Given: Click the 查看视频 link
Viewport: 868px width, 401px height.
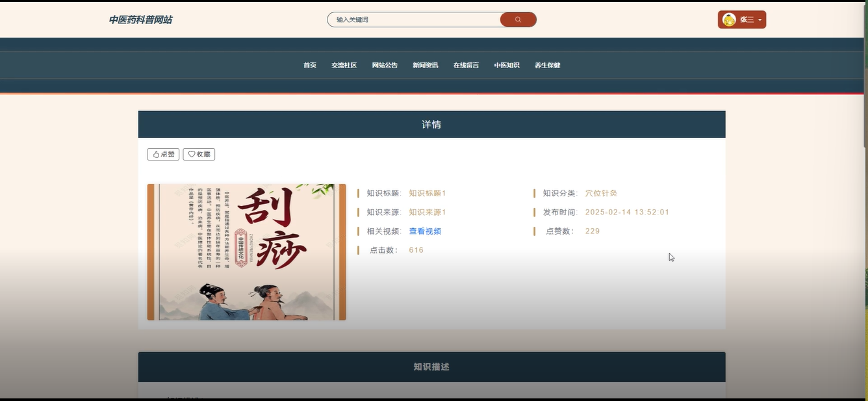Looking at the screenshot, I should coord(425,231).
